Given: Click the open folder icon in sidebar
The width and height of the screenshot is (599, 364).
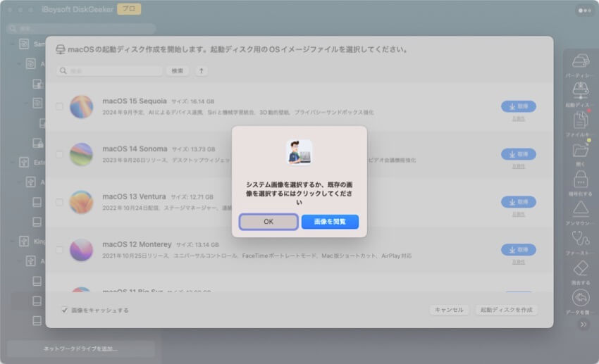Looking at the screenshot, I should (581, 150).
